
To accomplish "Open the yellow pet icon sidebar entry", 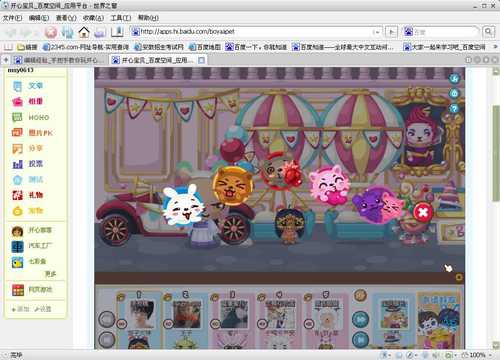I will click(x=28, y=210).
